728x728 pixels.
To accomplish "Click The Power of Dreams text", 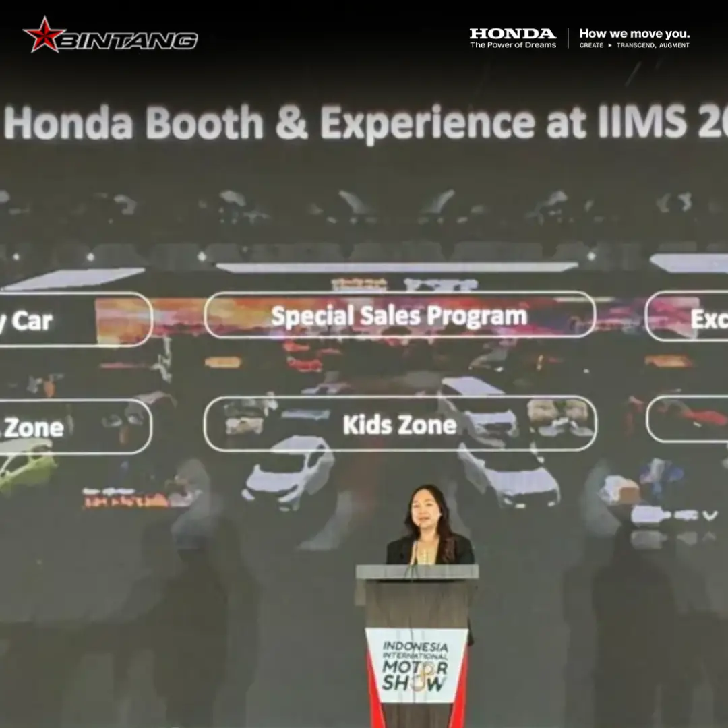I will (514, 43).
